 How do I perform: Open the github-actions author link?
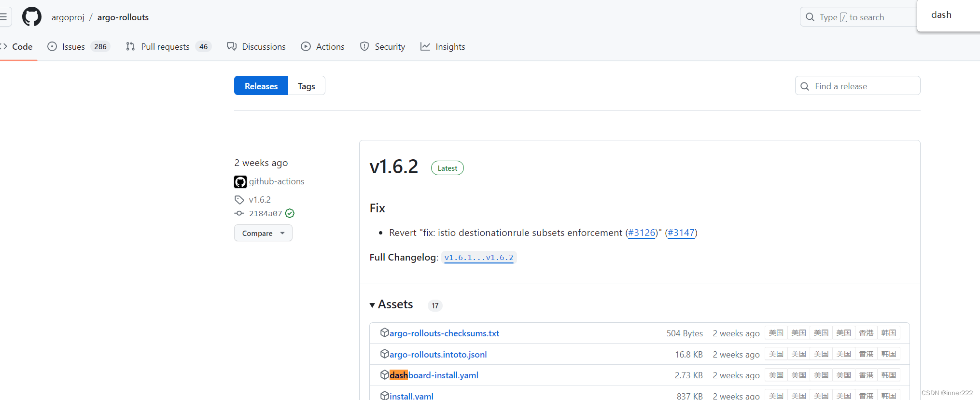(x=277, y=181)
